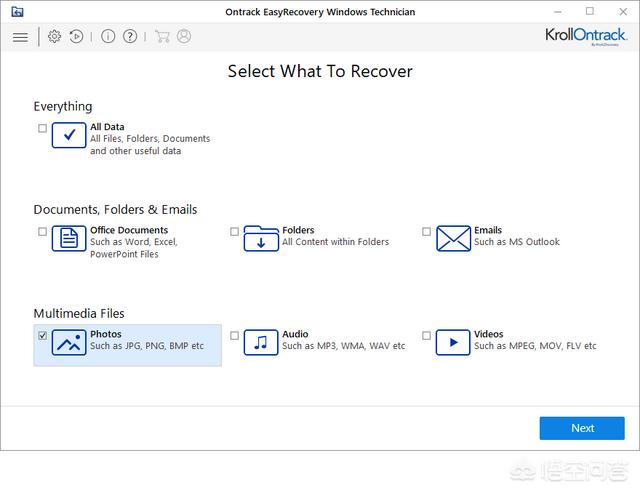Click 'Such as MP3, WMA, WAV etc' text

[x=344, y=346]
